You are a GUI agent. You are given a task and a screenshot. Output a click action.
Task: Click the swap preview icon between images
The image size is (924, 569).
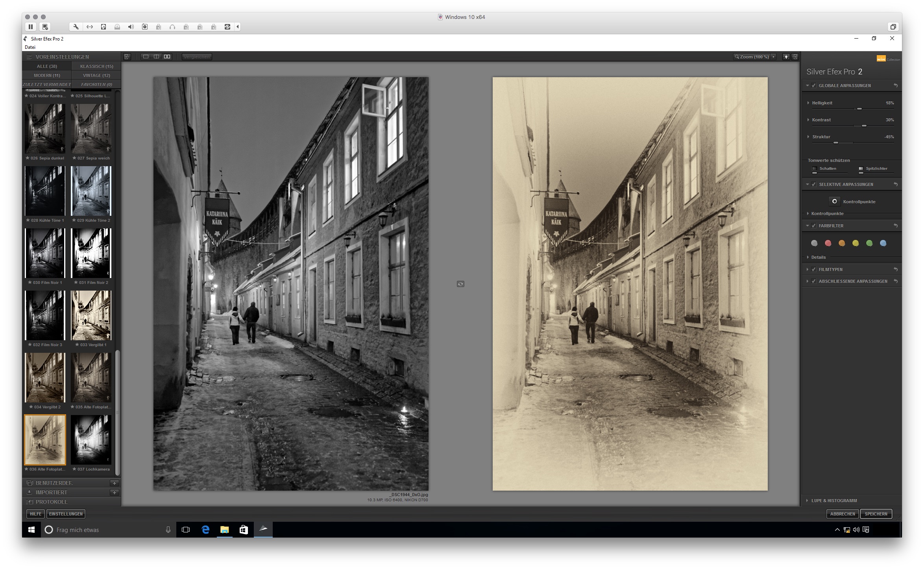click(x=460, y=284)
